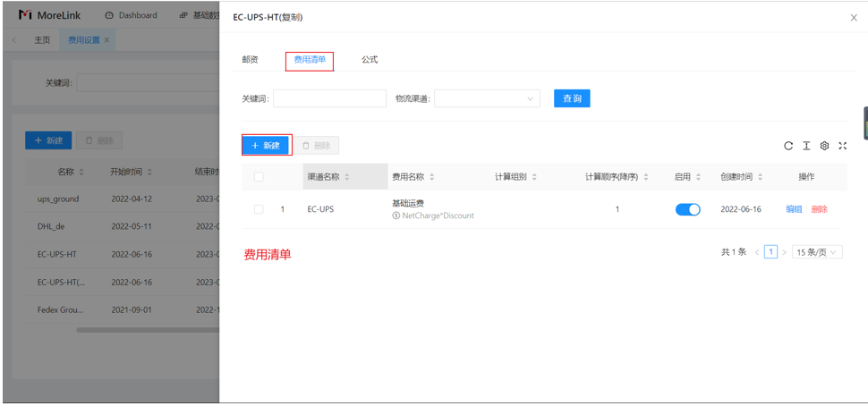868x406 pixels.
Task: Click the 关键词 input field in drawer
Action: [329, 98]
